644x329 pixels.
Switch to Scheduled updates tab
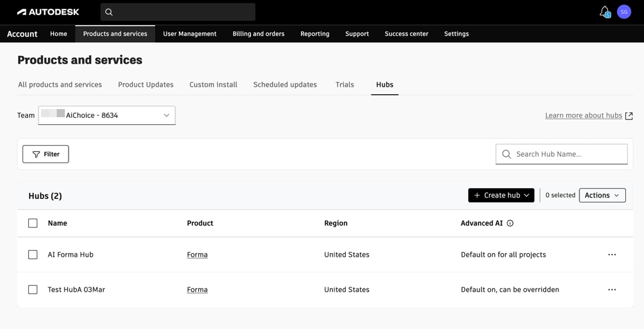285,85
